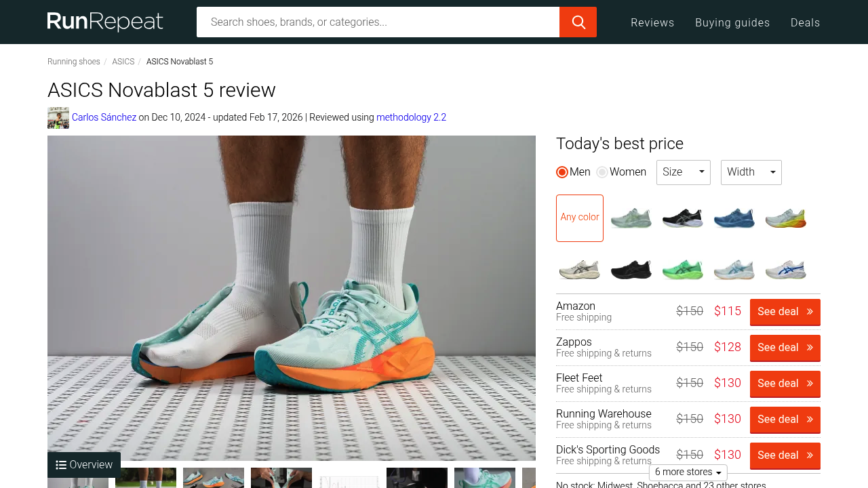Viewport: 868px width, 488px height.
Task: Expand the 6 more stores list
Action: 688,472
